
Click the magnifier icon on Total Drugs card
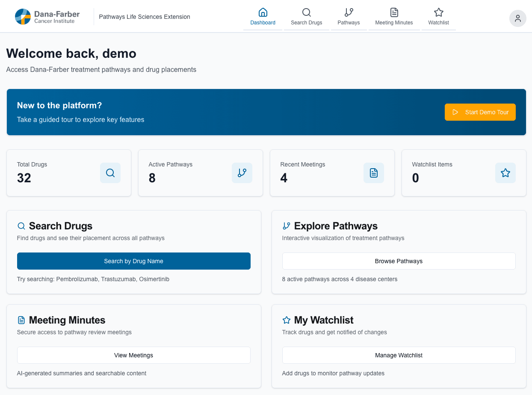(110, 173)
